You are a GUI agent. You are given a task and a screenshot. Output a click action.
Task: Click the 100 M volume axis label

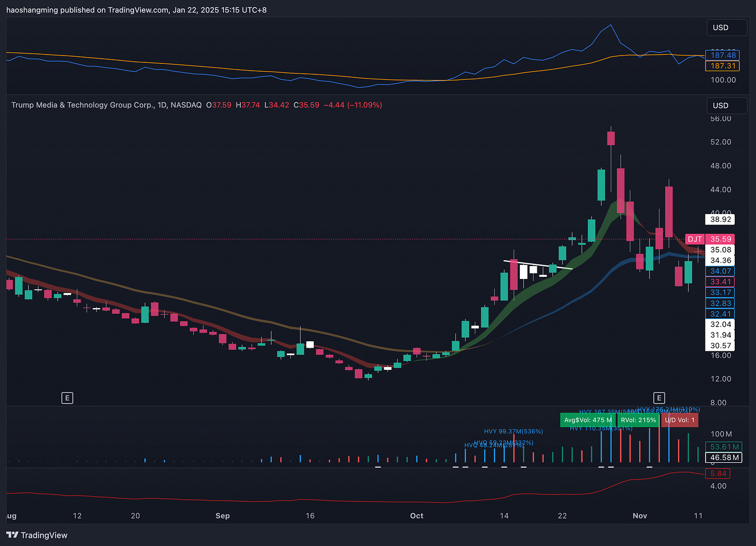pos(721,434)
